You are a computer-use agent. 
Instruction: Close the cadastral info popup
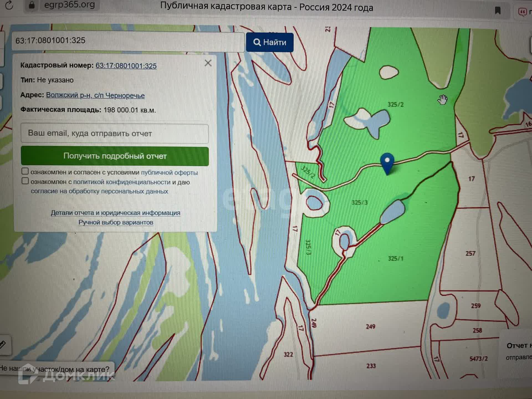[x=208, y=63]
